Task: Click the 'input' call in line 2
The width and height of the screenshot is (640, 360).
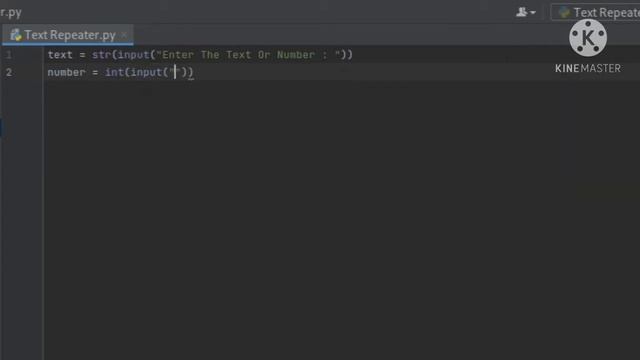Action: 147,72
